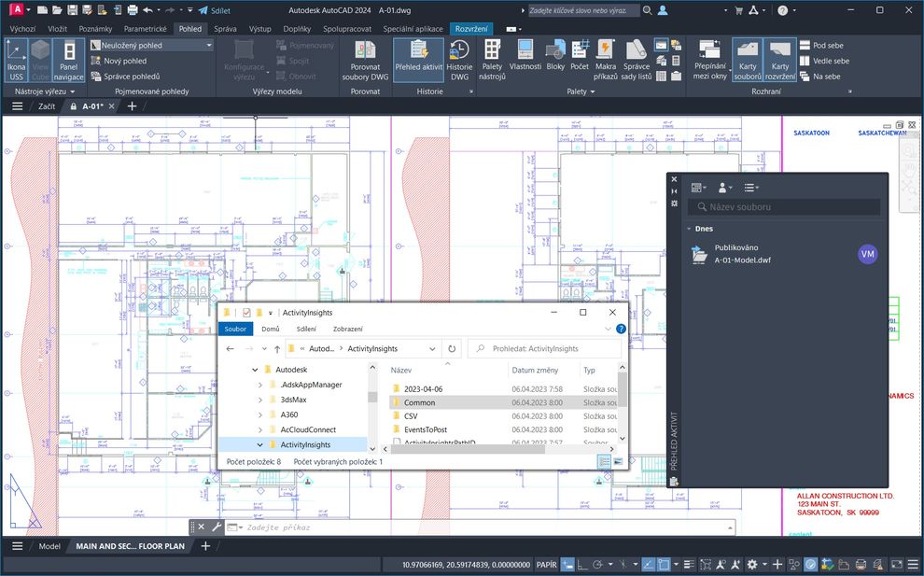924x576 pixels.
Task: Toggle Karty rozvržení layout tabs
Action: point(780,61)
